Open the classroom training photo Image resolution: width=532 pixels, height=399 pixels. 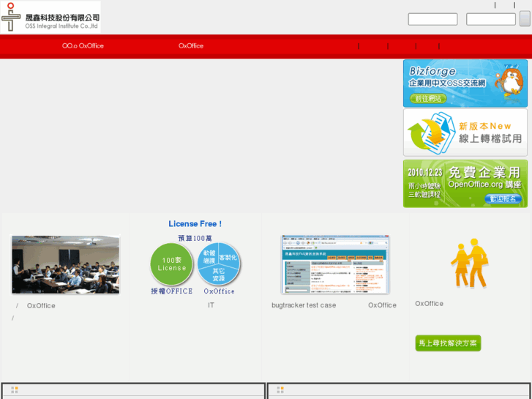point(65,264)
